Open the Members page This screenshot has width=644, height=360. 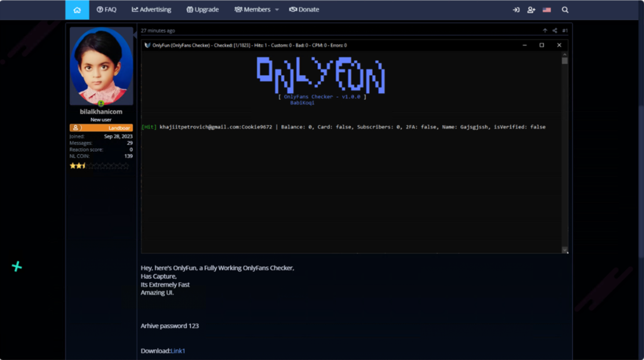point(252,9)
